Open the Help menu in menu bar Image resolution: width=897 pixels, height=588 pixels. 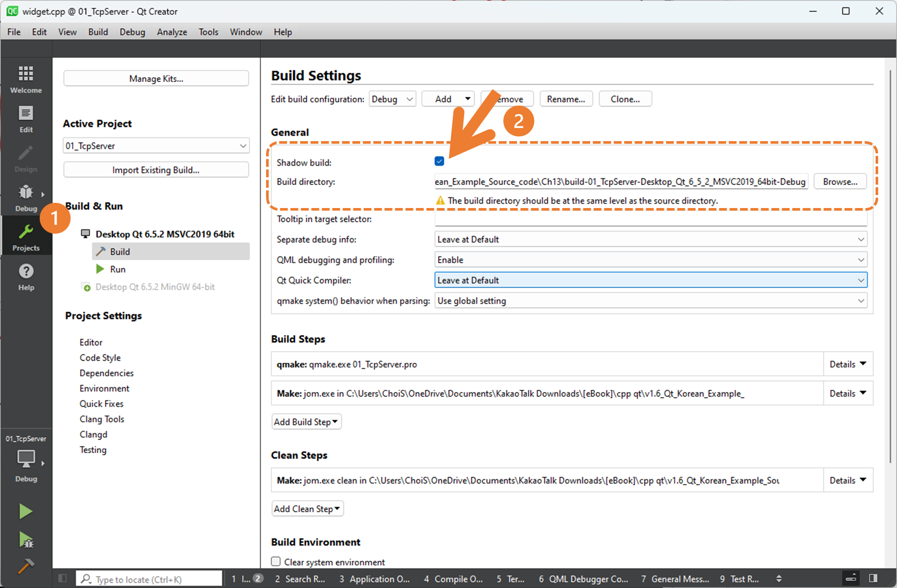(x=283, y=32)
